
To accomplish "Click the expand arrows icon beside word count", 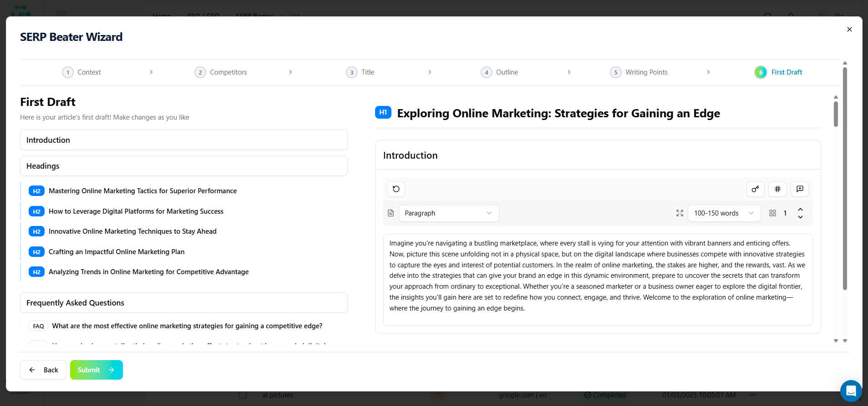I will [680, 213].
